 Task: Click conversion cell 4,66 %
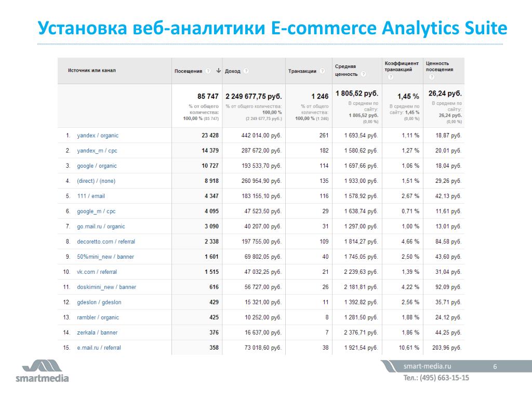click(410, 242)
